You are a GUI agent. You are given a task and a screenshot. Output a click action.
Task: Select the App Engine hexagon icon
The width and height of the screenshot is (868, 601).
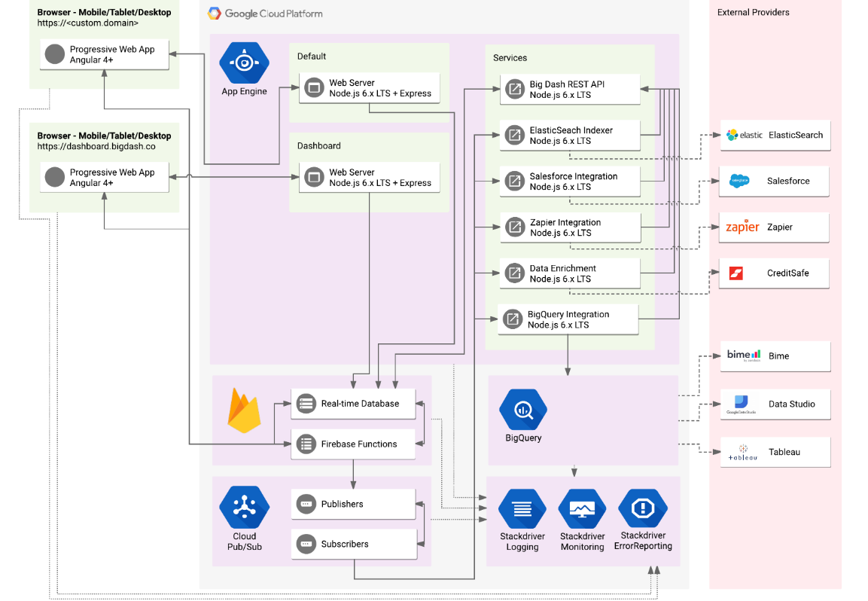244,63
